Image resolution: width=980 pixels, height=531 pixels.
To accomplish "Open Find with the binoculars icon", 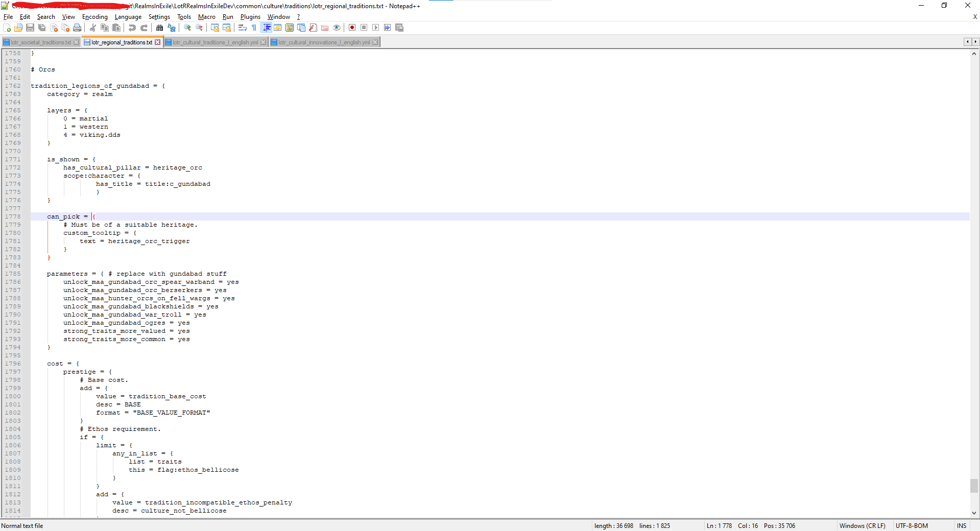I will tap(159, 28).
